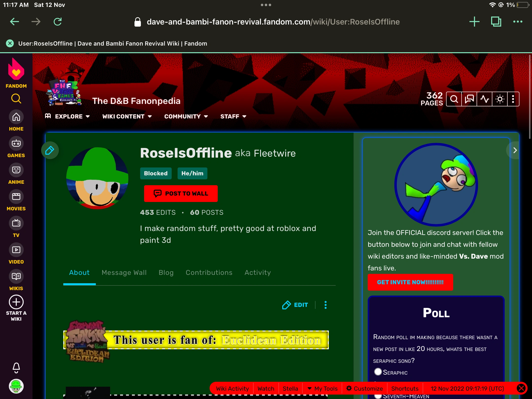Open wiki discussions speech bubble icon

tap(469, 99)
